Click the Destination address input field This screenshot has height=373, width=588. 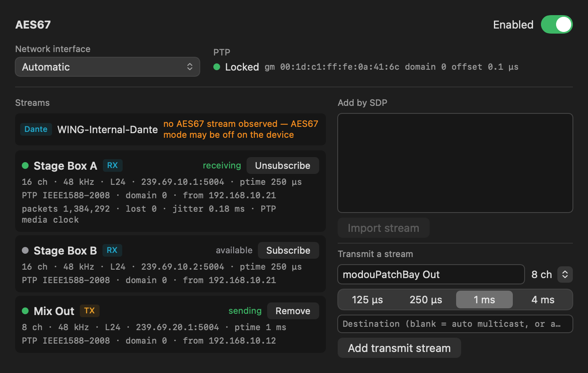[x=455, y=324]
